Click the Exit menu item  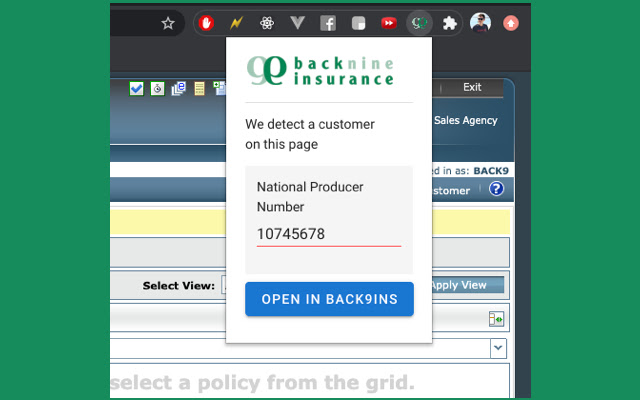click(x=472, y=87)
